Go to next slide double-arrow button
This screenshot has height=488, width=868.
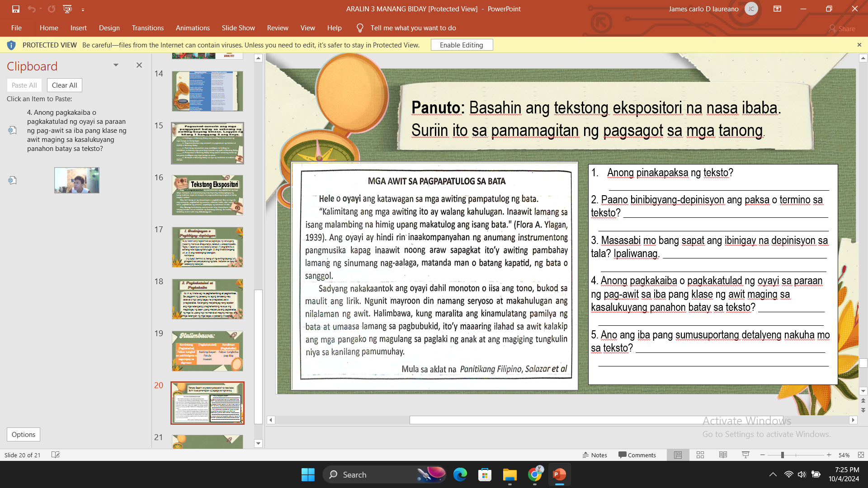coord(863,410)
